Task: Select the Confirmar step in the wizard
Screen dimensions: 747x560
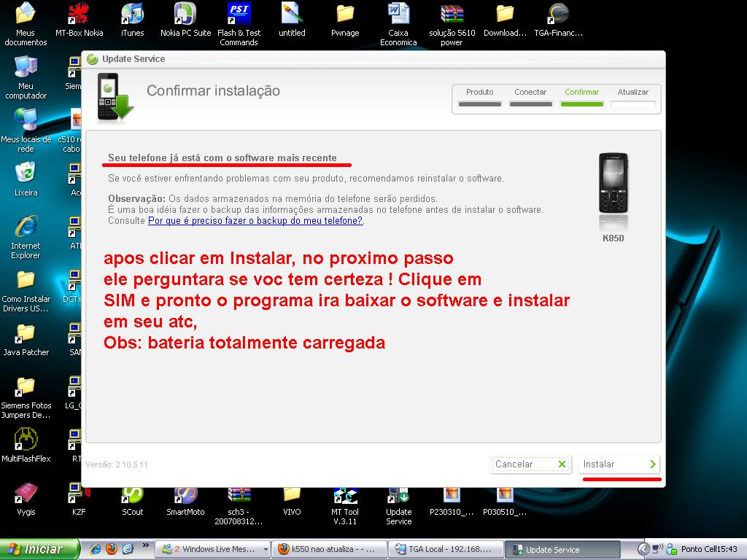Action: (x=581, y=97)
